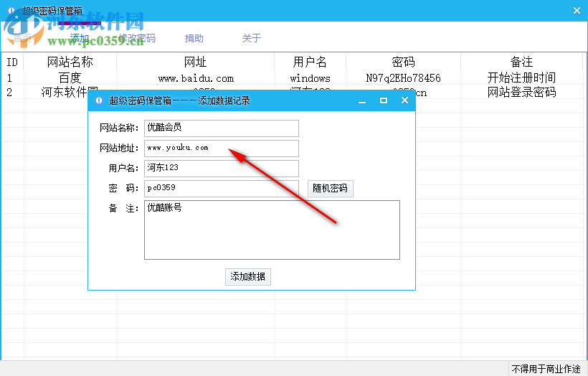Select the 百度 cell in row 1

pyautogui.click(x=70, y=77)
